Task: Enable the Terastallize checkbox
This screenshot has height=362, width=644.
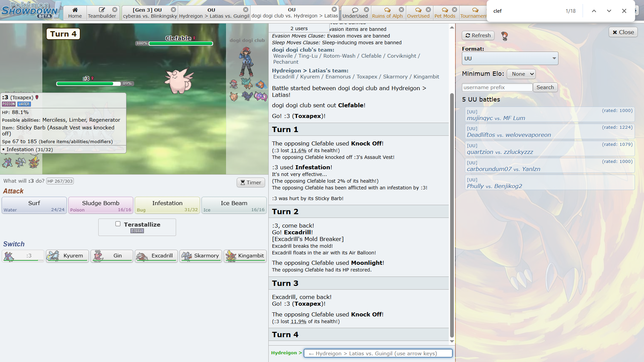Action: (x=118, y=224)
